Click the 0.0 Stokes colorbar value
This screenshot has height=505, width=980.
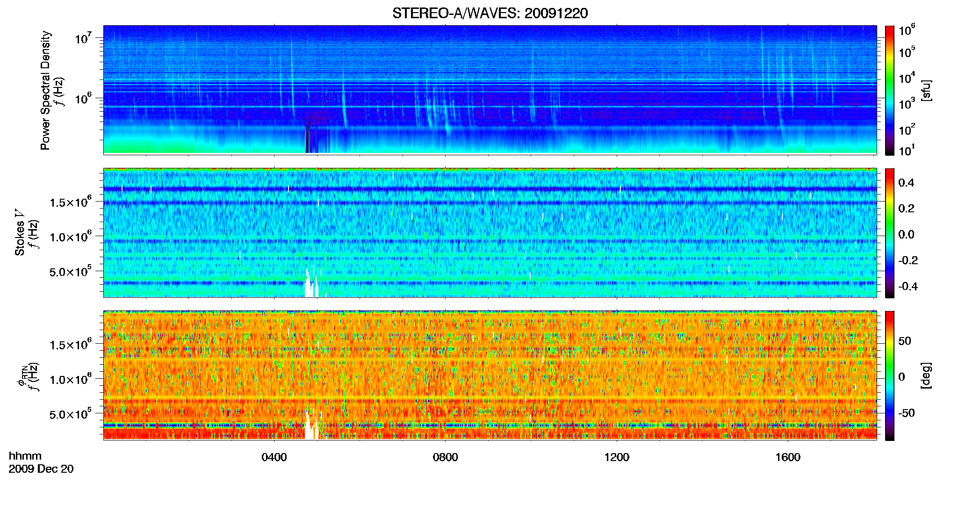[x=906, y=234]
